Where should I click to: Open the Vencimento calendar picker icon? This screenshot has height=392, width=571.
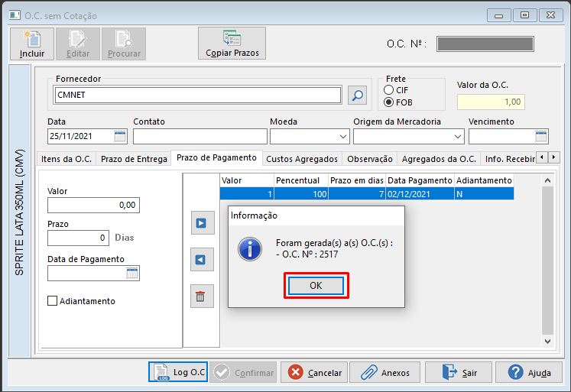click(540, 137)
